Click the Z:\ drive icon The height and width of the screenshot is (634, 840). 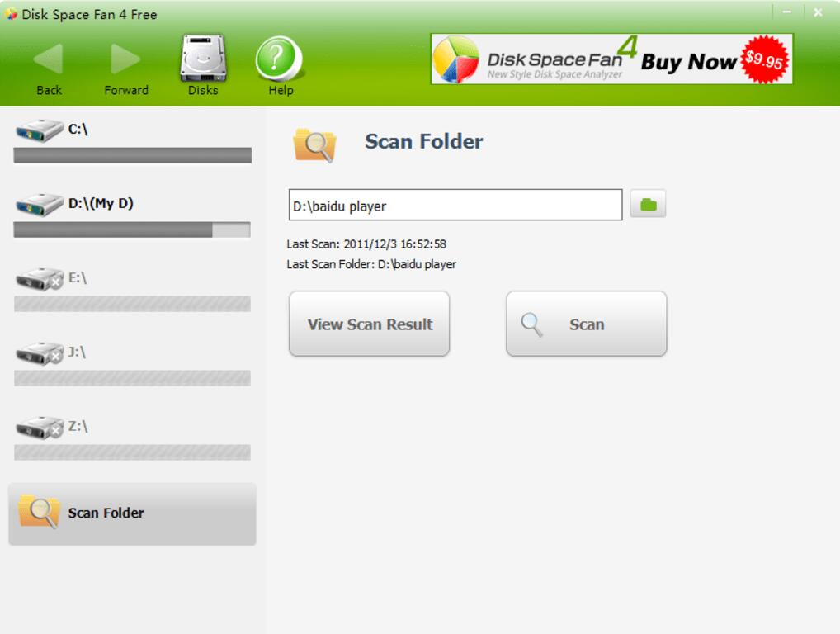[x=39, y=428]
